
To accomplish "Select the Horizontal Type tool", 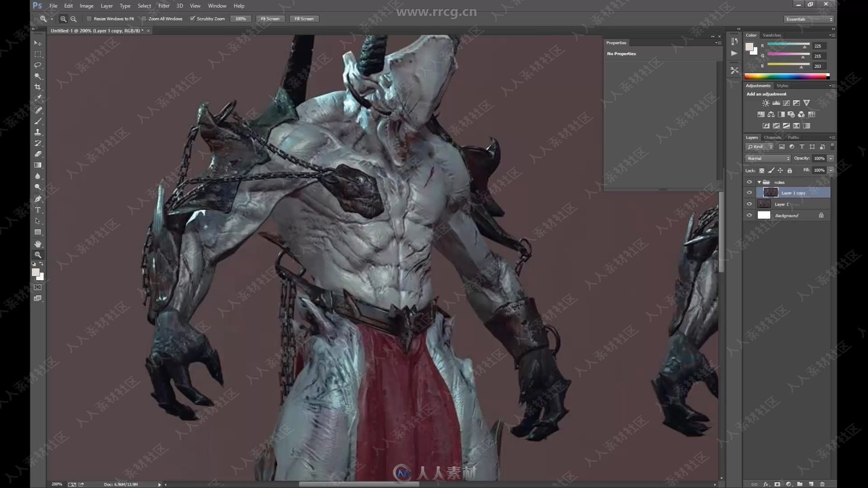I will pyautogui.click(x=38, y=210).
